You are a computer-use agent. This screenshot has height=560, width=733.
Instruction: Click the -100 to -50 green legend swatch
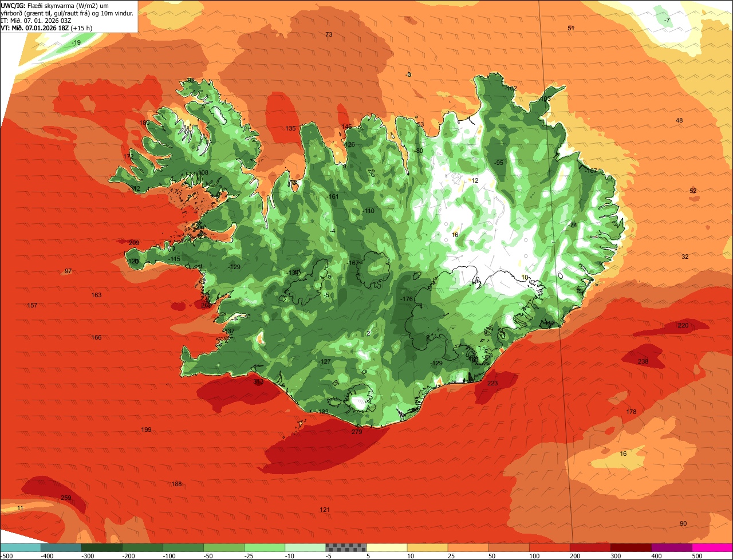(183, 547)
